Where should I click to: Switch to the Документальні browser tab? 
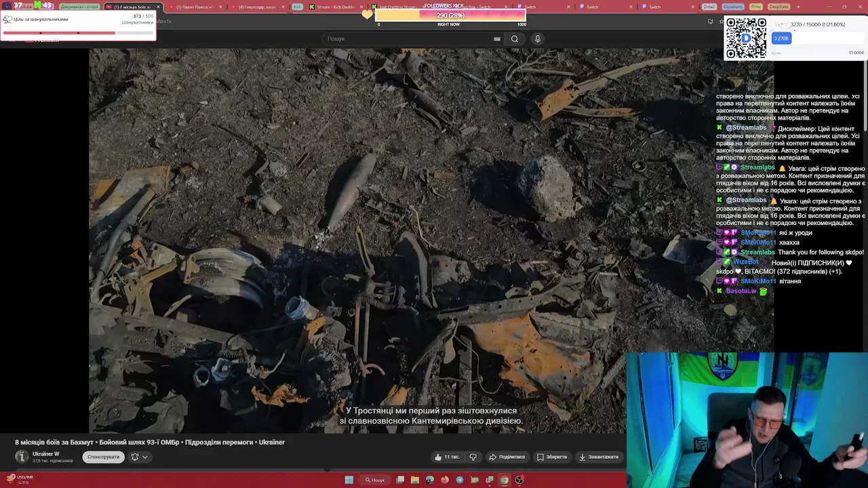[79, 7]
